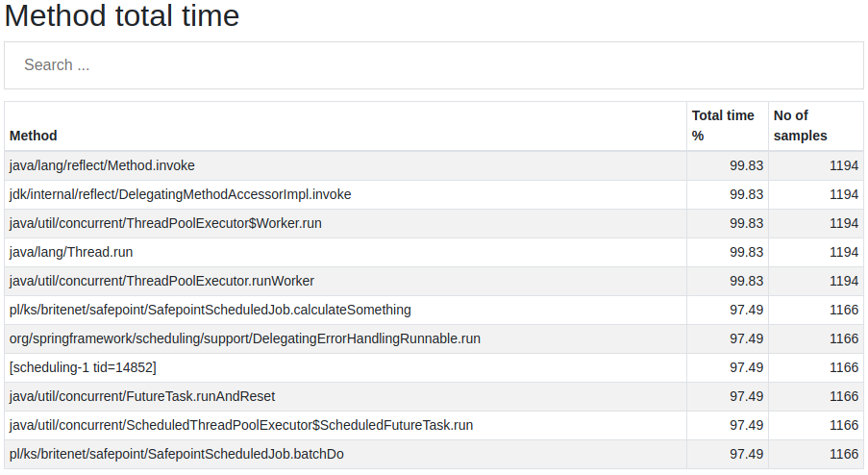Click 99.83 value in Method.invoke row
Screen dimensions: 868x475
point(746,165)
